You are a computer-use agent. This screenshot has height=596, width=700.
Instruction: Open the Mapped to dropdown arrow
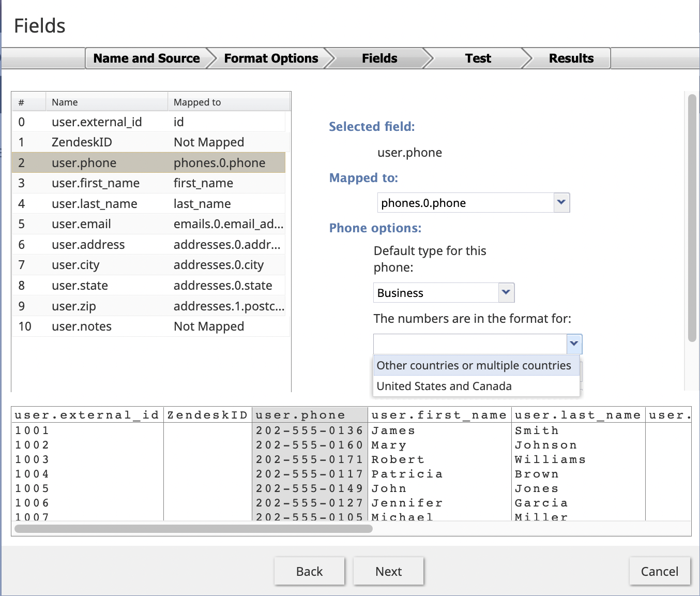coord(561,202)
